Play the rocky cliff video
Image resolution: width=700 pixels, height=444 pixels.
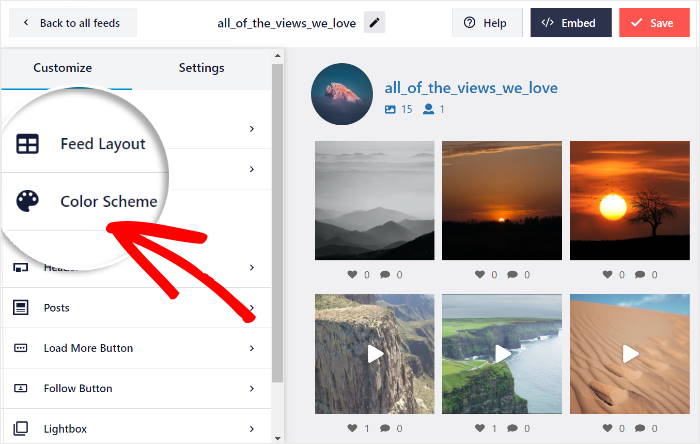375,354
